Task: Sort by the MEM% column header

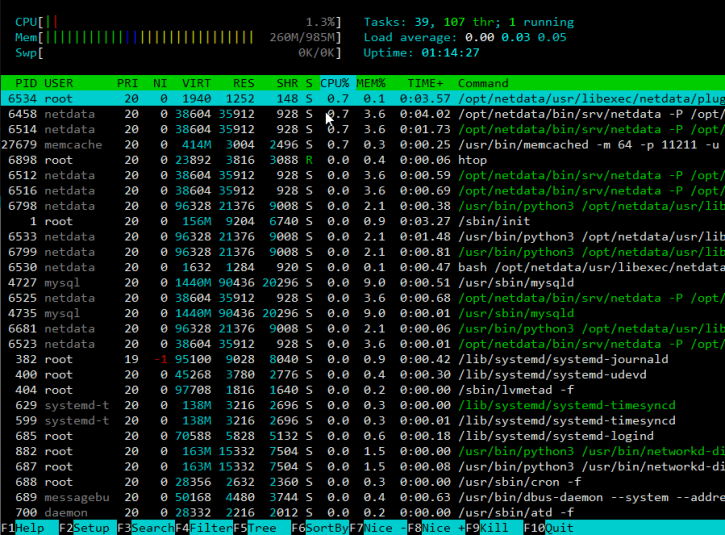Action: (371, 83)
